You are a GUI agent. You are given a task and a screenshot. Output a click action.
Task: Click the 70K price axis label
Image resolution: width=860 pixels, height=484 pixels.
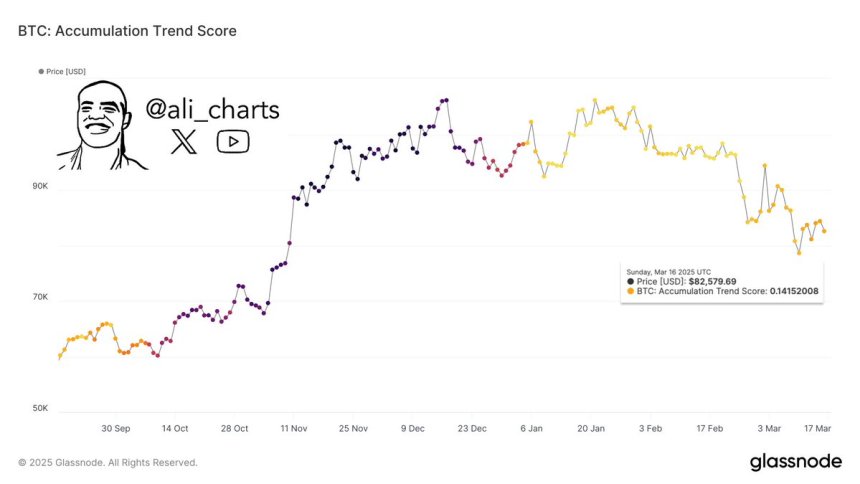click(39, 299)
